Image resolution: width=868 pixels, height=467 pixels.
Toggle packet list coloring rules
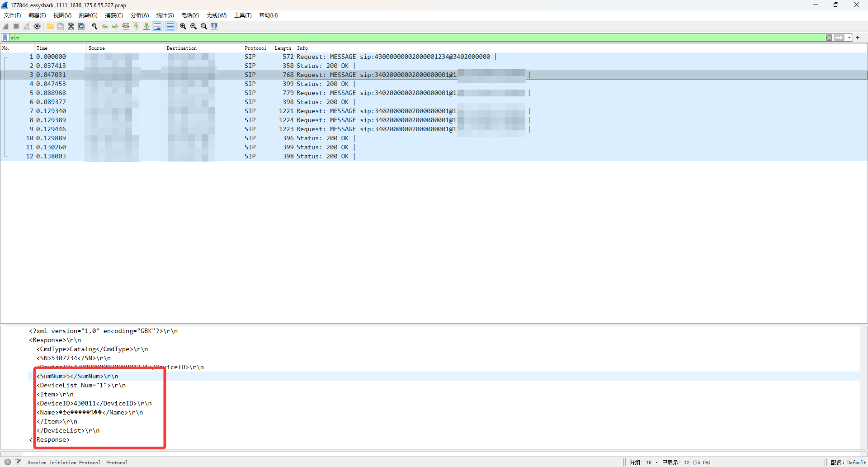(x=170, y=26)
